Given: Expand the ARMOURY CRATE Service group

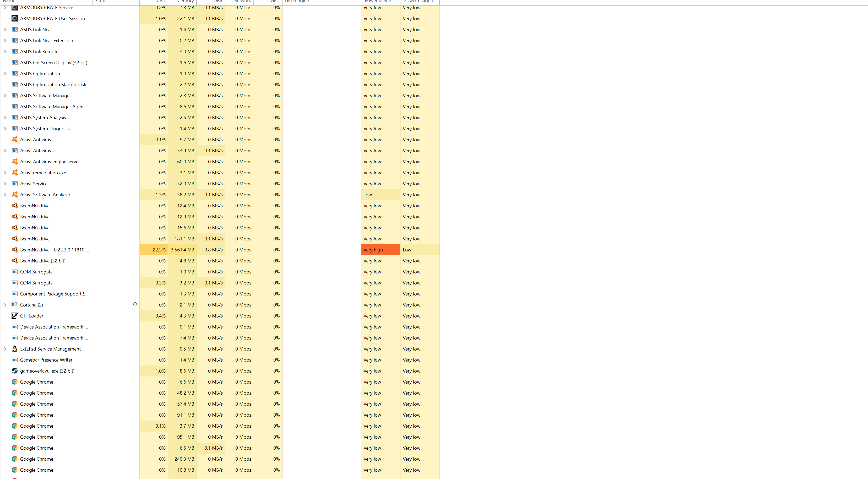Looking at the screenshot, I should click(5, 7).
